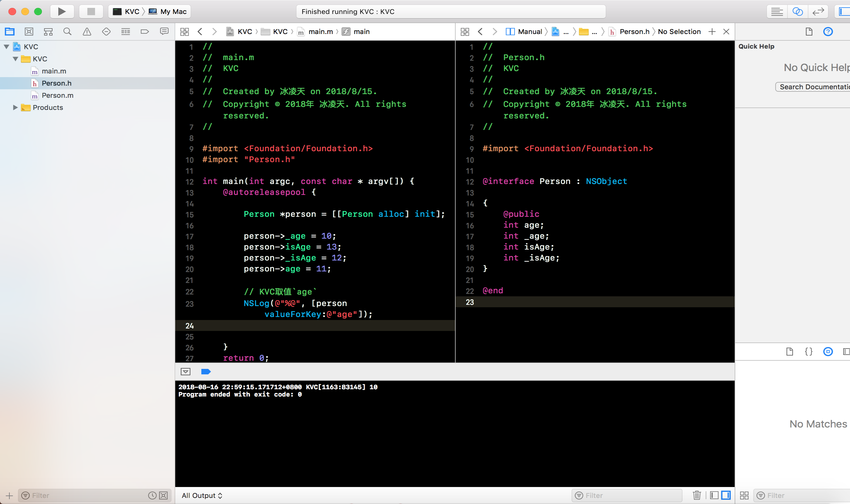Click the Search Documentation button
Viewport: 850px width, 504px height.
point(814,87)
